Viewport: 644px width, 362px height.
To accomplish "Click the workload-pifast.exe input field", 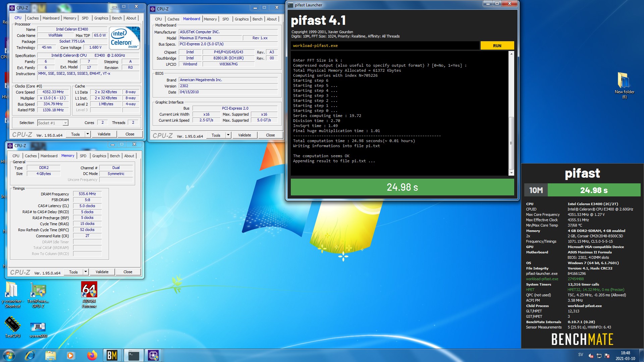I will click(385, 46).
